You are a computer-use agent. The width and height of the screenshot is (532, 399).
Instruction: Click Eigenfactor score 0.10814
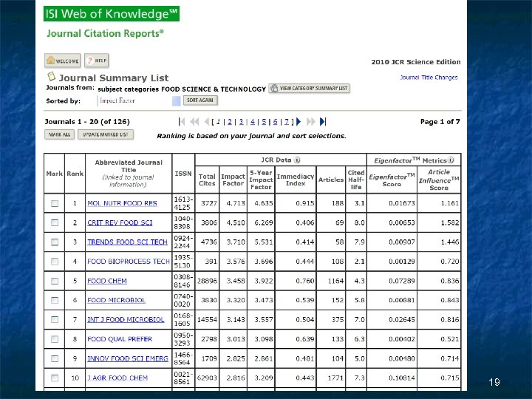tap(402, 378)
